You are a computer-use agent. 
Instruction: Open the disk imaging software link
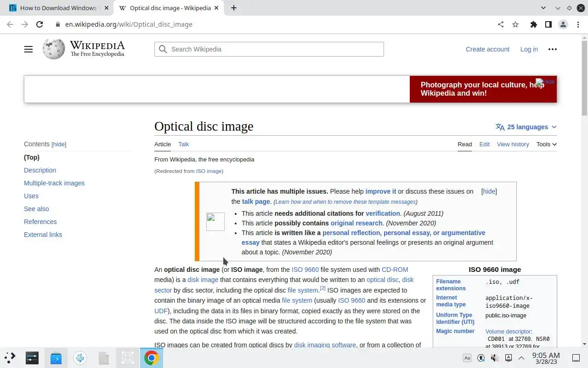click(x=325, y=345)
